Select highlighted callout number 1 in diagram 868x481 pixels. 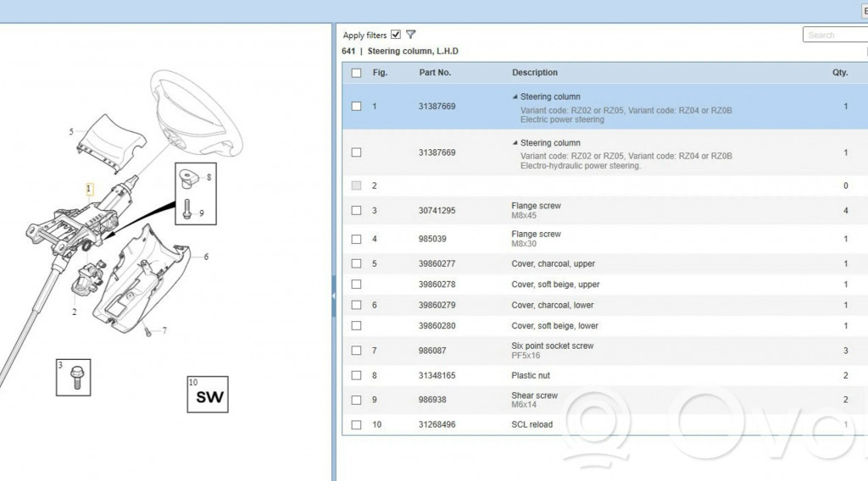[89, 188]
